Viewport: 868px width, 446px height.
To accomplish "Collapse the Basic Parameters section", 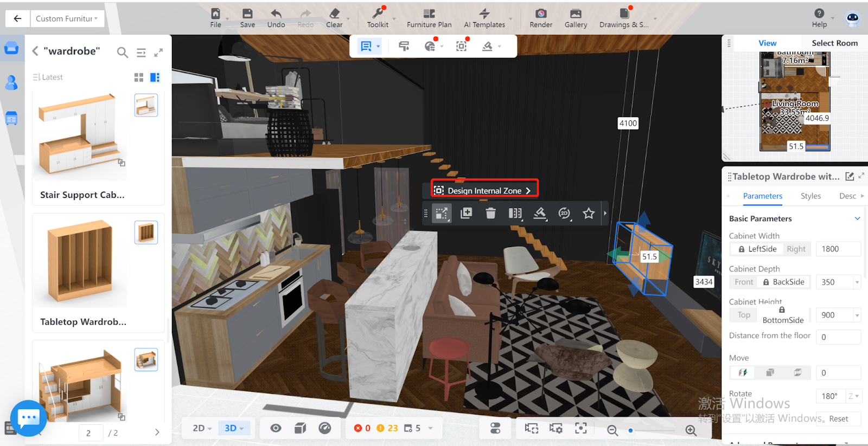I will coord(857,218).
